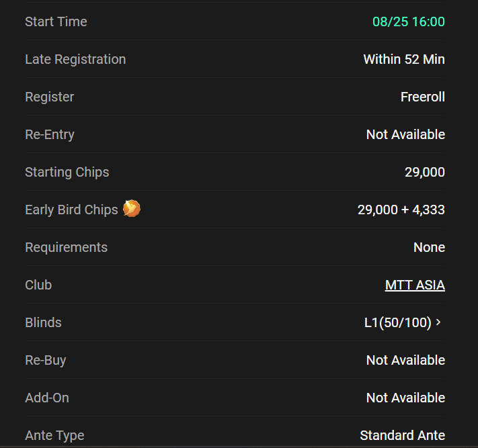Image resolution: width=478 pixels, height=448 pixels.
Task: Click the Late Registration label
Action: pos(75,59)
